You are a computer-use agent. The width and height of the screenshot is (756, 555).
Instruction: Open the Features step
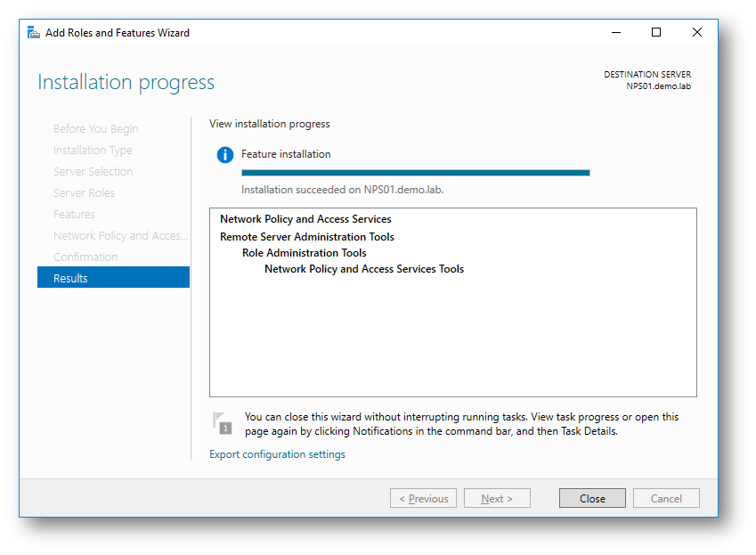click(x=74, y=214)
